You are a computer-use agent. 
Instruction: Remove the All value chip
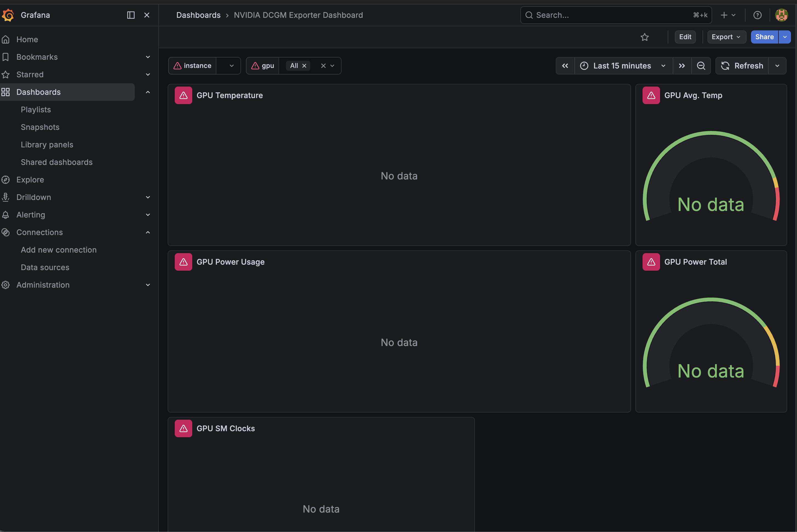click(304, 66)
